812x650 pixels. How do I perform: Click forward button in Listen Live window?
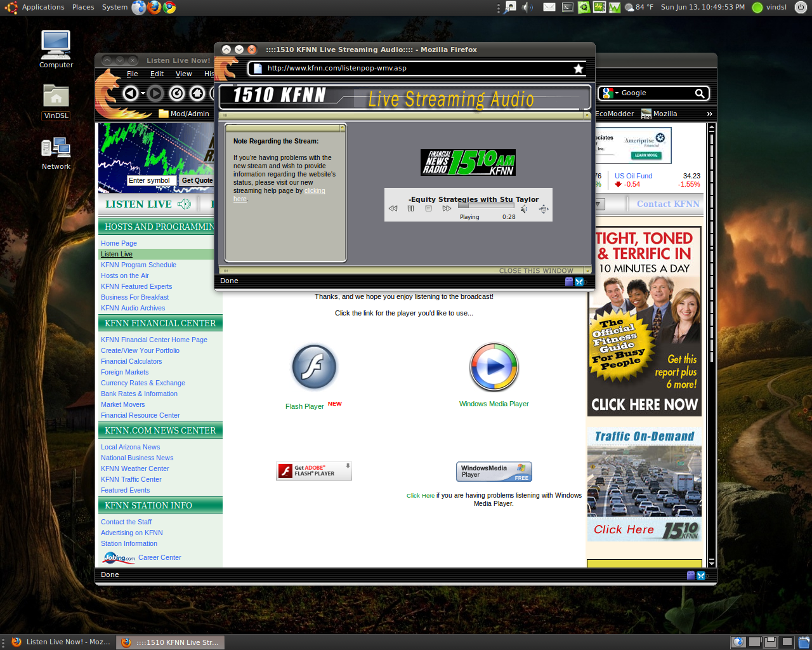tap(155, 93)
